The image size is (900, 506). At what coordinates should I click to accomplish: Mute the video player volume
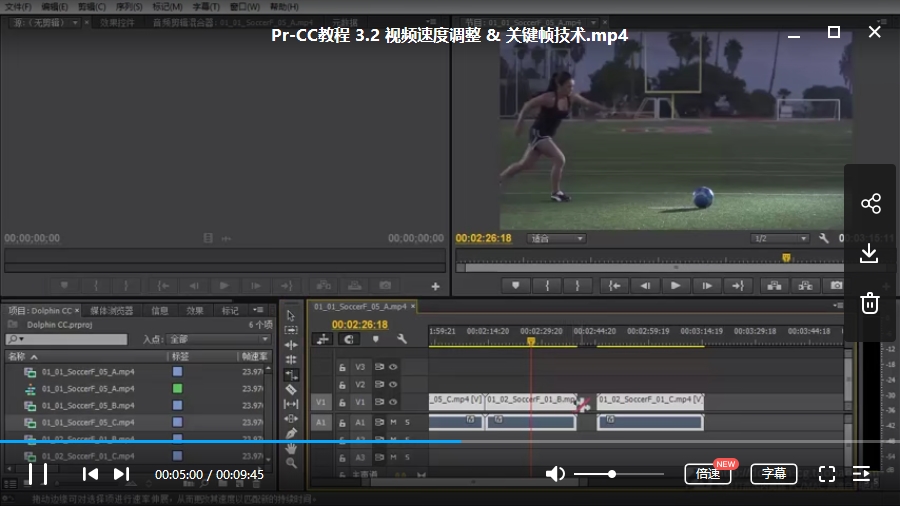555,474
